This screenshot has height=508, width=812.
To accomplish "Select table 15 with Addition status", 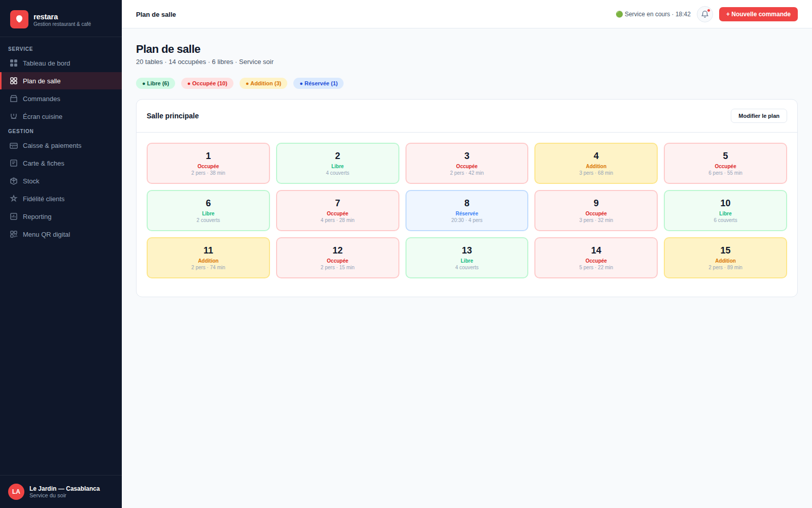I will pyautogui.click(x=725, y=258).
